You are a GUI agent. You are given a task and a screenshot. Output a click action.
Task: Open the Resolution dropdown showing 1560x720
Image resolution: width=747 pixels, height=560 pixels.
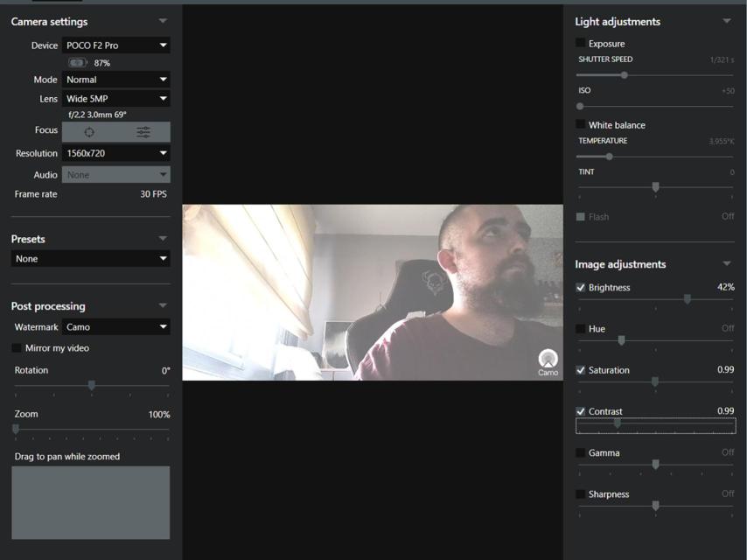pyautogui.click(x=116, y=153)
